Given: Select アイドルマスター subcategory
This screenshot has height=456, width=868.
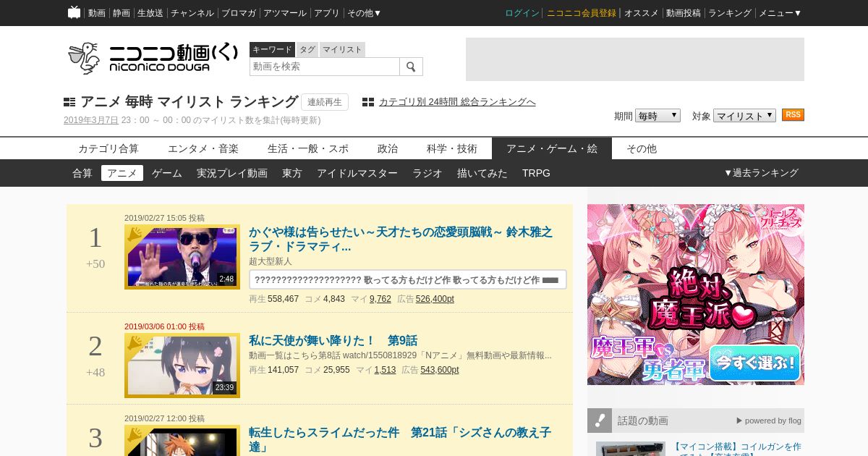Looking at the screenshot, I should click(x=357, y=173).
